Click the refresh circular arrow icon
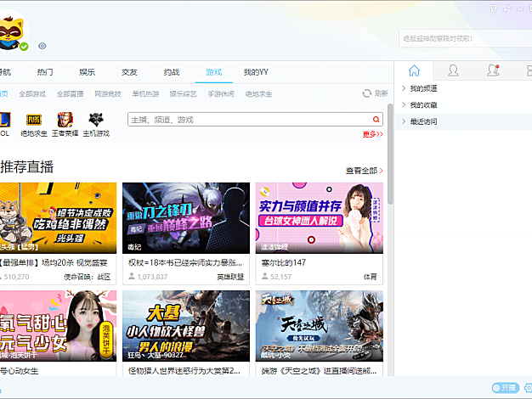The width and height of the screenshot is (532, 399). (367, 93)
